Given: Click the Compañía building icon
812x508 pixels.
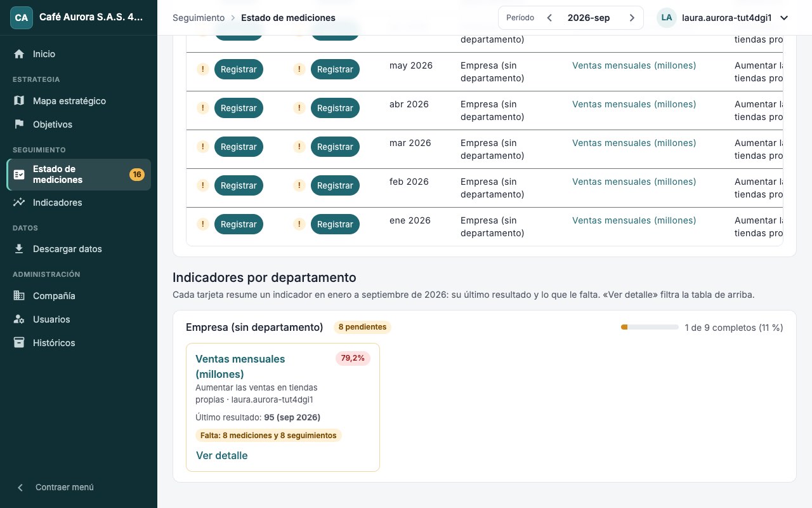Looking at the screenshot, I should coord(19,296).
